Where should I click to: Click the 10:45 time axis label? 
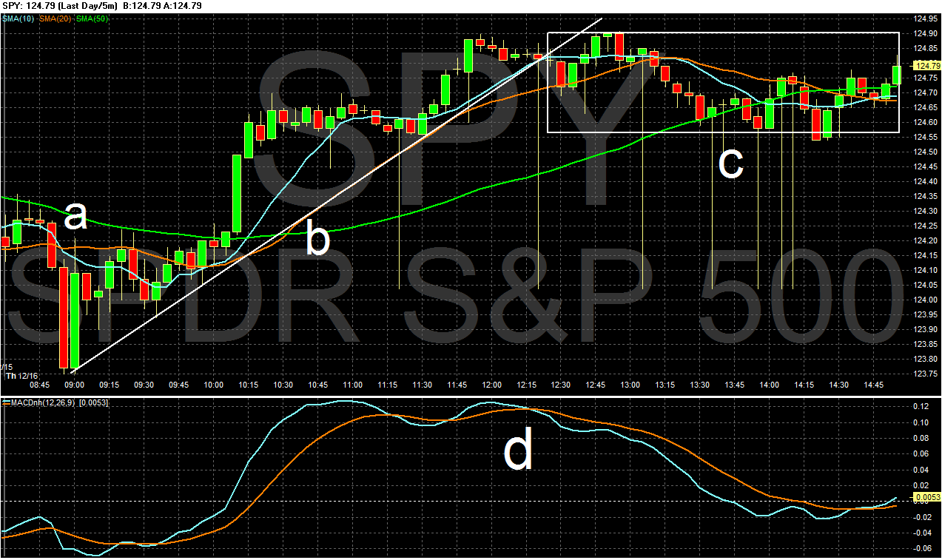(x=318, y=385)
